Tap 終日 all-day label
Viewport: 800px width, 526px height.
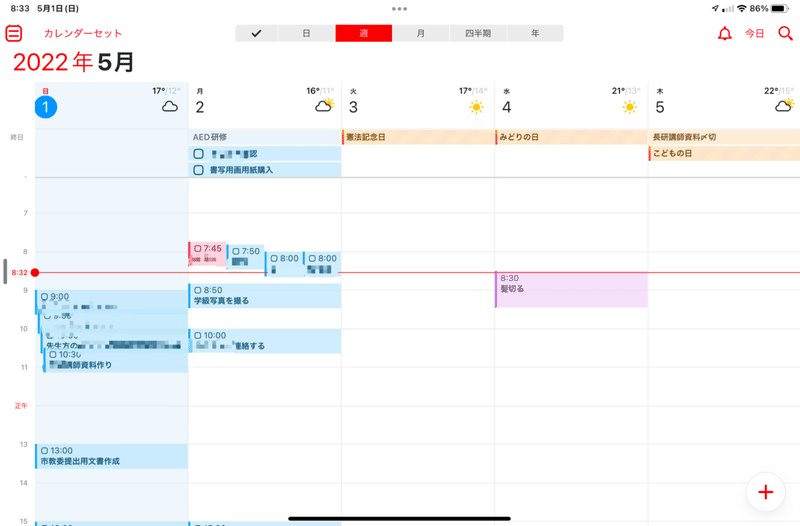[17, 137]
